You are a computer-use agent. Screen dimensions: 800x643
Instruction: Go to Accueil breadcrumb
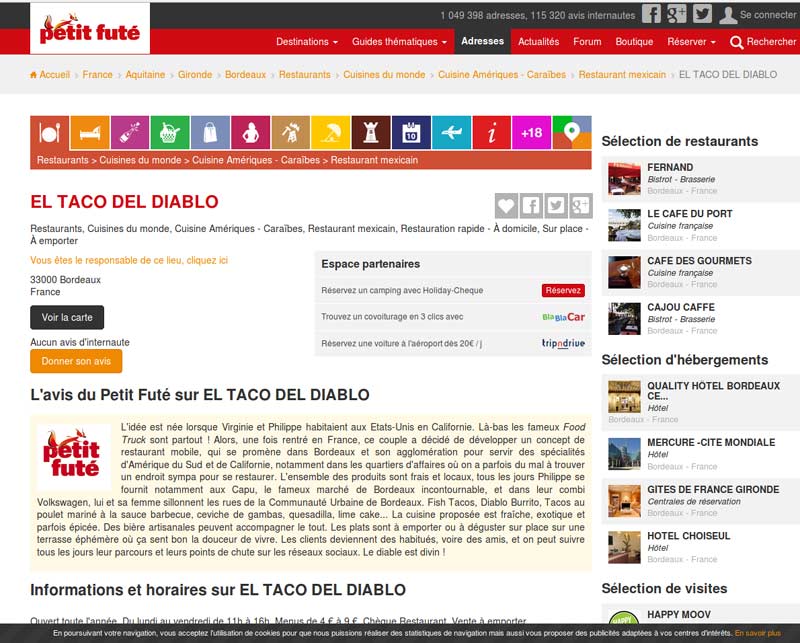pyautogui.click(x=50, y=75)
